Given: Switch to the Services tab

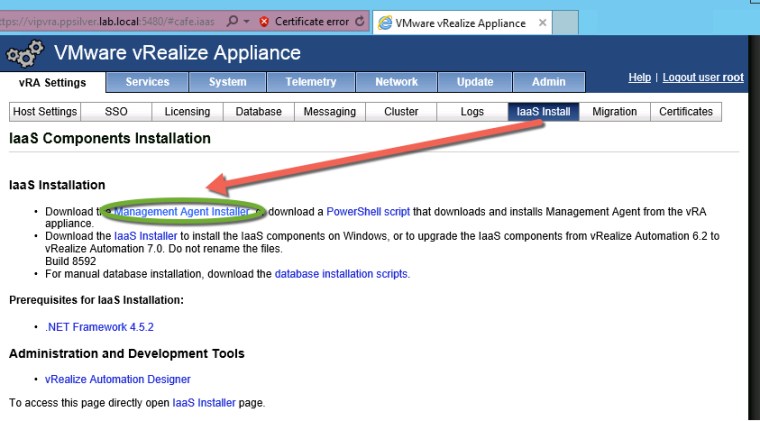Looking at the screenshot, I should (147, 82).
